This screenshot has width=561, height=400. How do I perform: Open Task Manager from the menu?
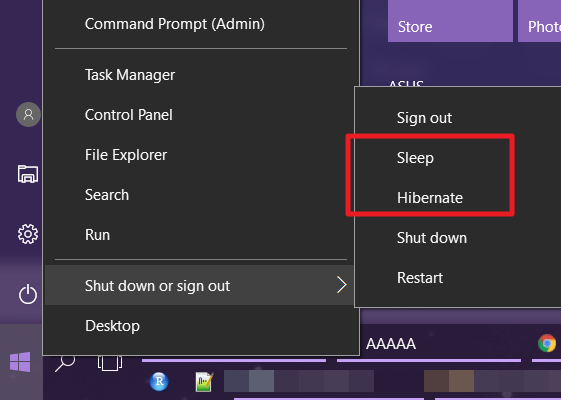coord(130,75)
